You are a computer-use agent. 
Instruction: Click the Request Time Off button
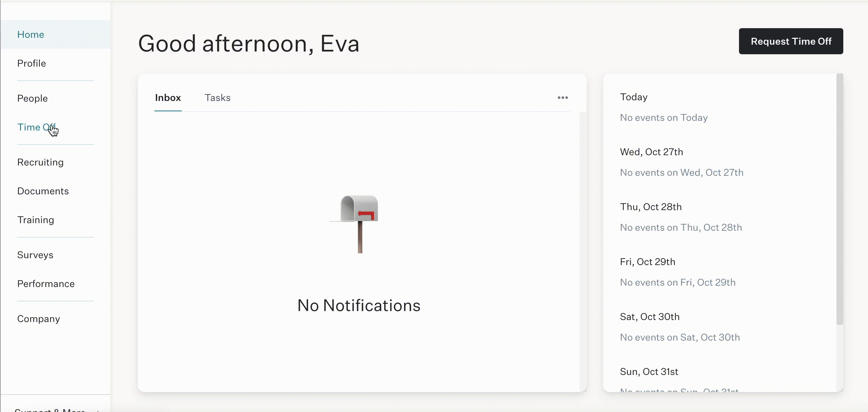point(791,41)
